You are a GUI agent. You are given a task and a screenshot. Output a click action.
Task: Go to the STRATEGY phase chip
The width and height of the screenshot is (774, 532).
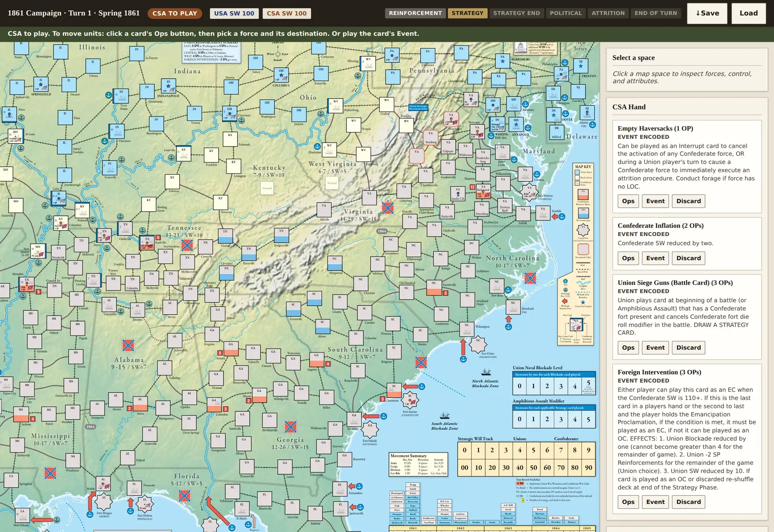pos(467,13)
